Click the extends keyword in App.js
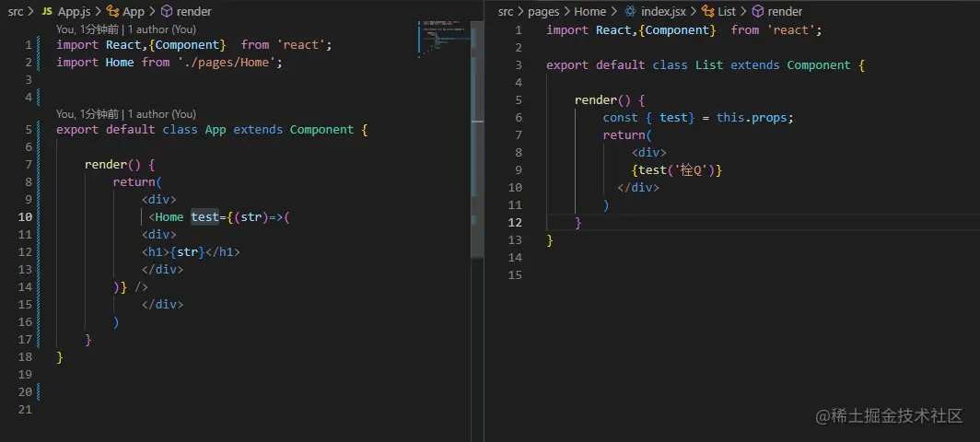The height and width of the screenshot is (442, 980). pos(258,130)
